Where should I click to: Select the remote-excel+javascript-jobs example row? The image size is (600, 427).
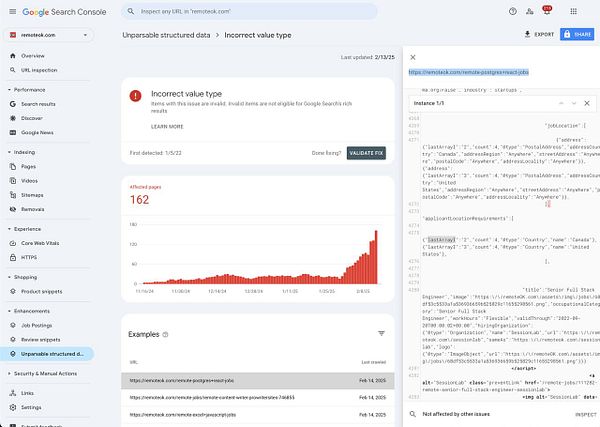(258, 415)
